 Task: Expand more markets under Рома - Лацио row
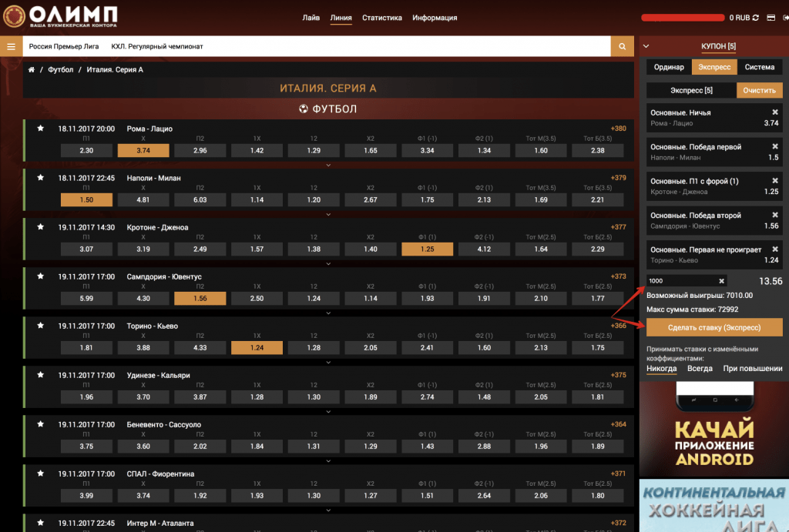(x=329, y=165)
